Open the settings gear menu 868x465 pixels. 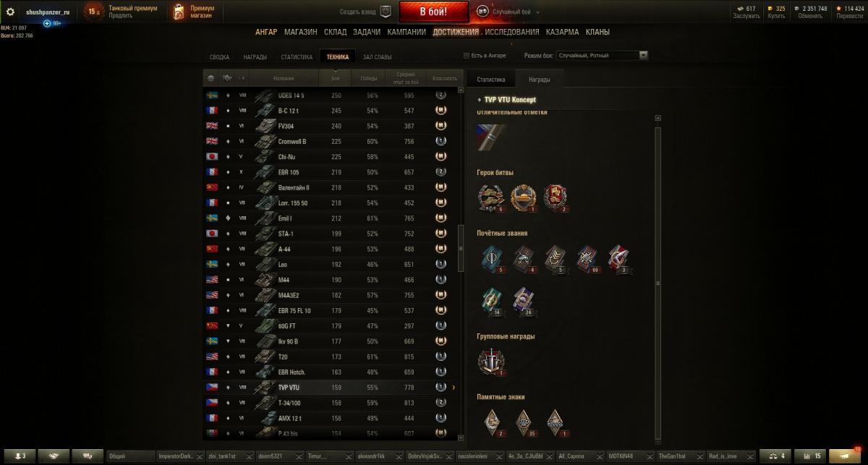(x=10, y=12)
